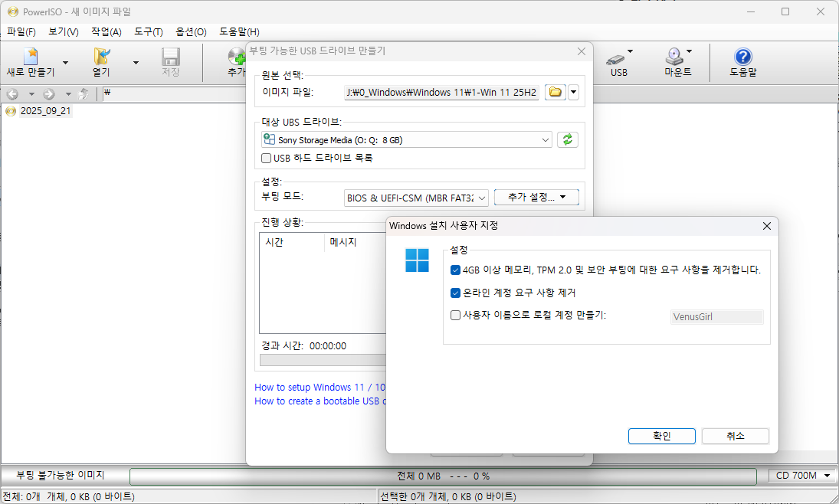Click the 취소 button
Screen dimensions: 839x504
pos(736,436)
